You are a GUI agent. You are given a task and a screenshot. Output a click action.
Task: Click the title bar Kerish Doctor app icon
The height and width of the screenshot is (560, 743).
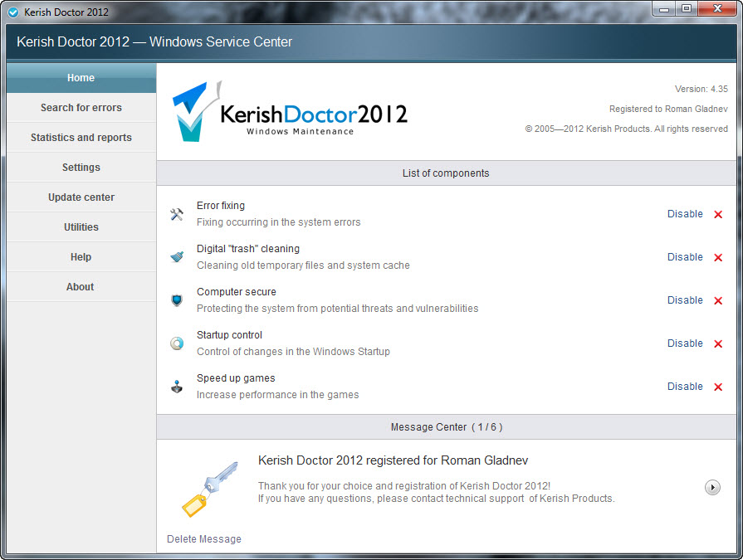click(14, 12)
